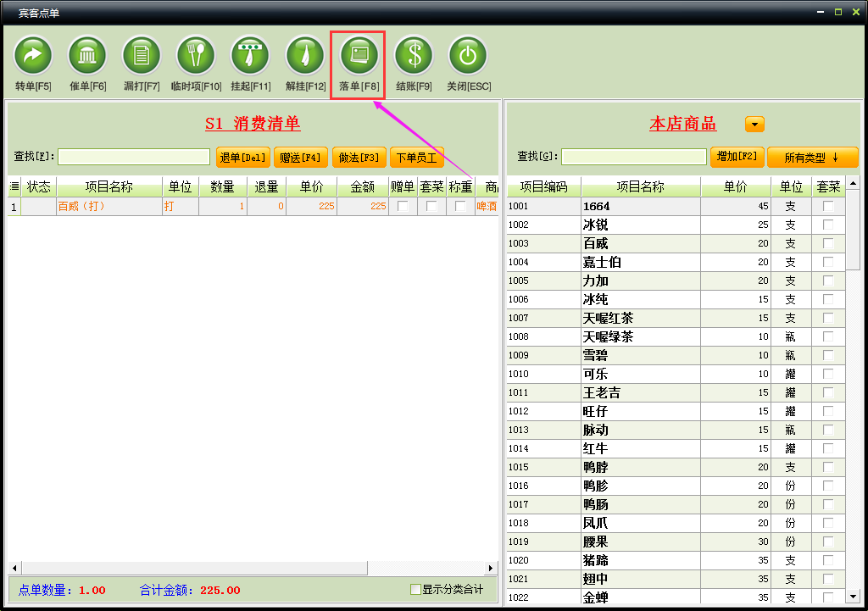Select product 天喔绿茶

608,336
